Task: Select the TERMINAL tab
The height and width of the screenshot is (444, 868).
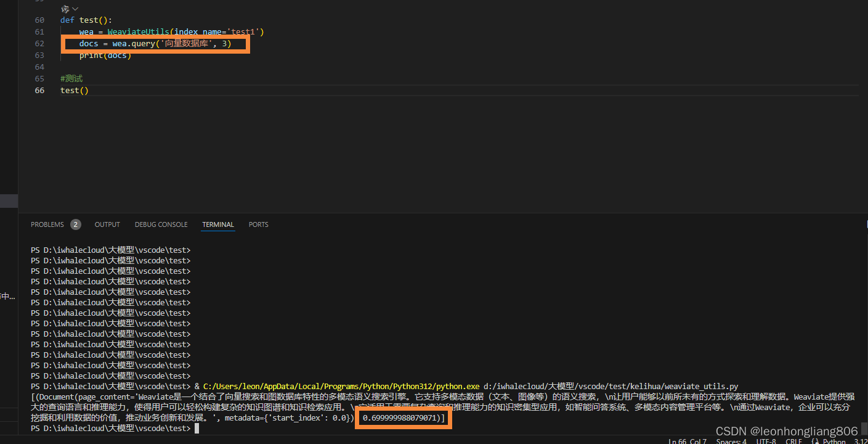Action: tap(218, 224)
